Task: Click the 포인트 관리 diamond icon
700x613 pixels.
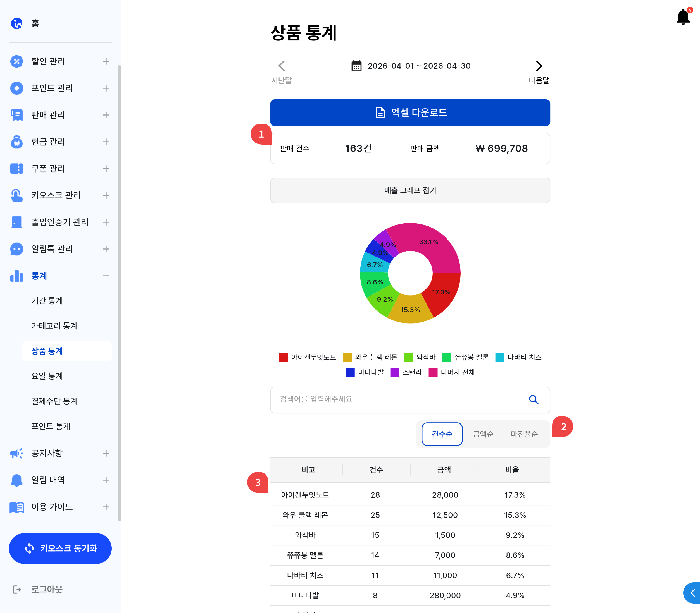Action: [x=16, y=88]
